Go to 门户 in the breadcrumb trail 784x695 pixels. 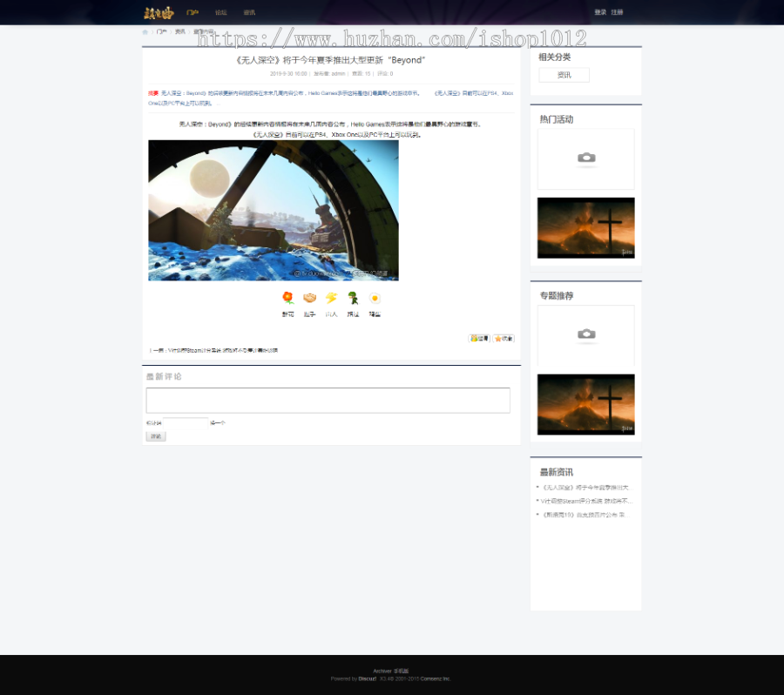[x=161, y=31]
